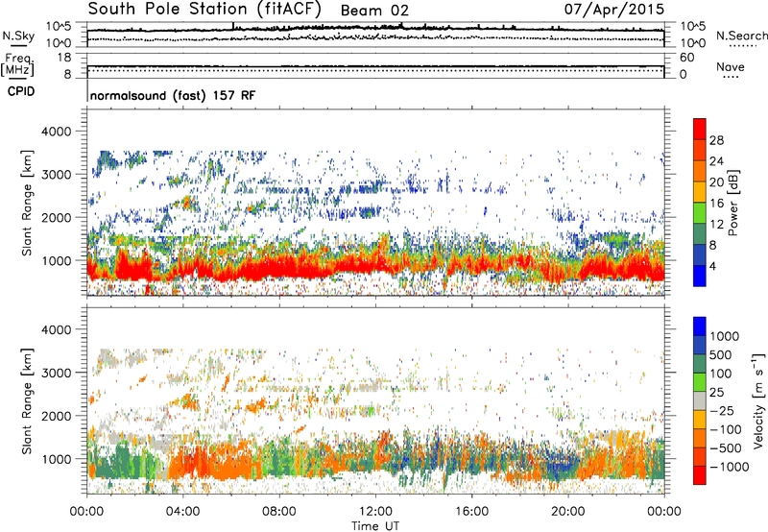Click the power panel 'Slant Range [km]' label
768x532 pixels.
click(27, 203)
